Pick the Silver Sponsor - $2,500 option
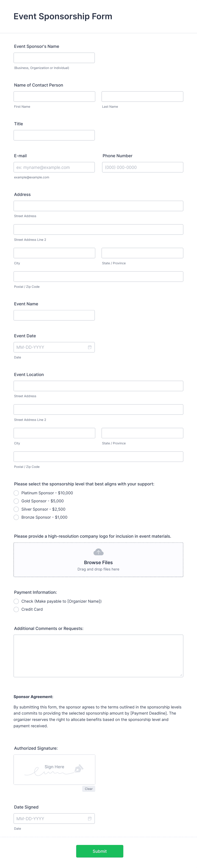The image size is (197, 868). pos(16,509)
